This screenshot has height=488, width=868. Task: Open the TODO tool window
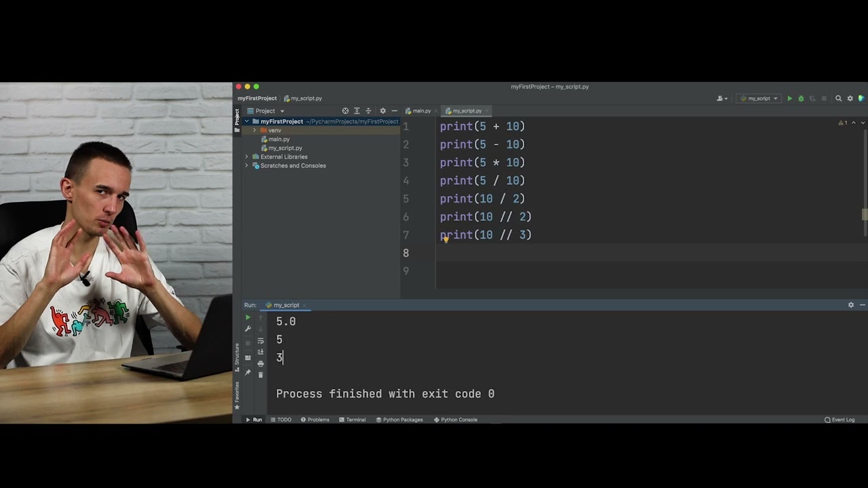click(x=281, y=420)
